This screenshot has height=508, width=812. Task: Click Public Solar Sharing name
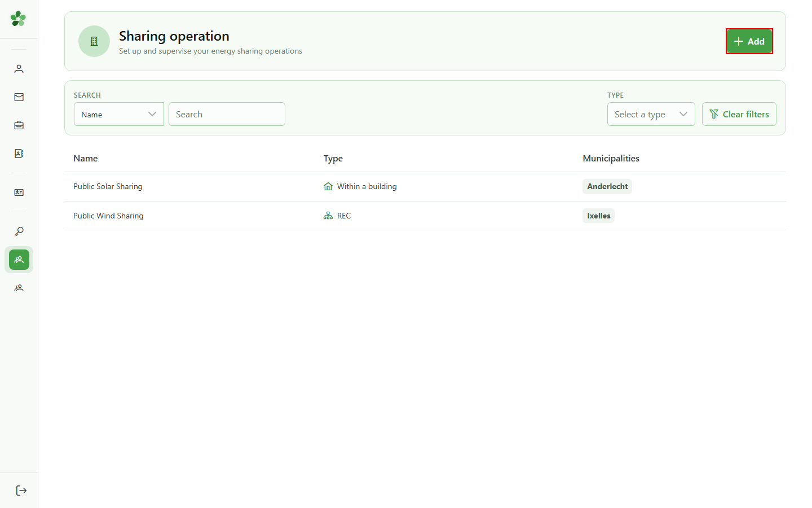tap(108, 186)
